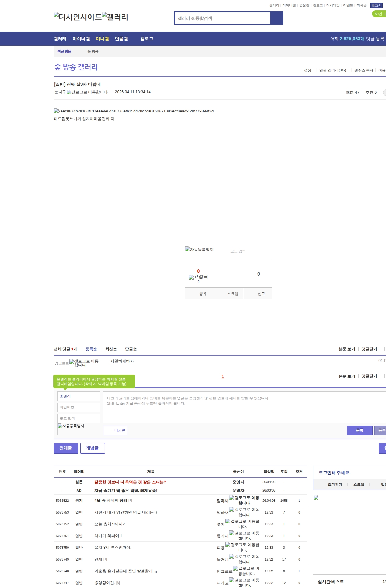Screen dimensions: 386x588
Task: Open the 설정 menu in the gallery header
Action: tap(307, 70)
